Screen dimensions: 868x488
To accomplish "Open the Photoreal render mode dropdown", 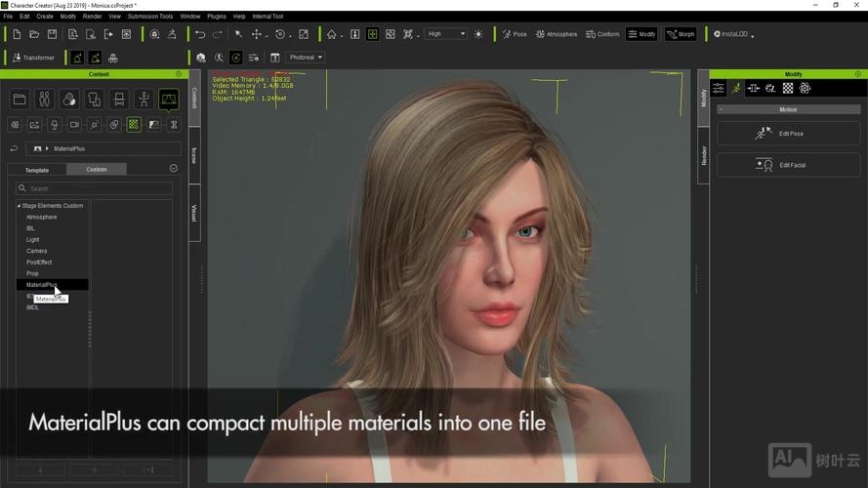I will tap(306, 58).
